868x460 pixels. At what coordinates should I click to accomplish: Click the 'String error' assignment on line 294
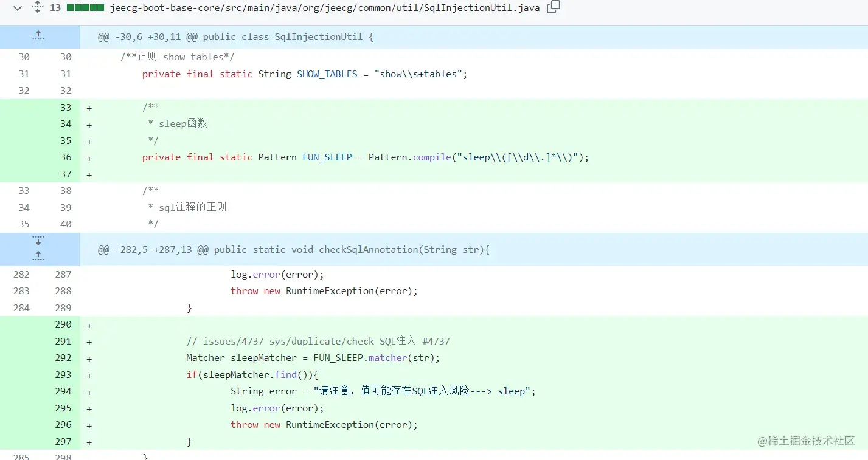click(383, 391)
